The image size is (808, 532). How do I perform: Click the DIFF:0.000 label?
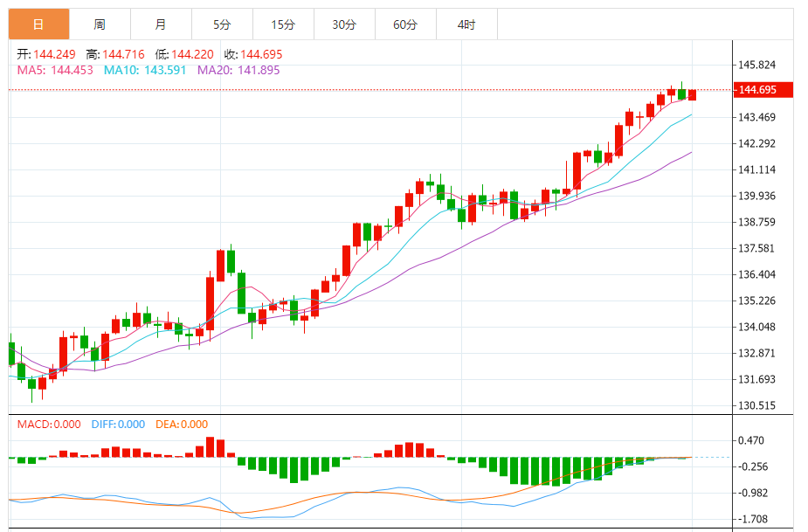[x=118, y=425]
